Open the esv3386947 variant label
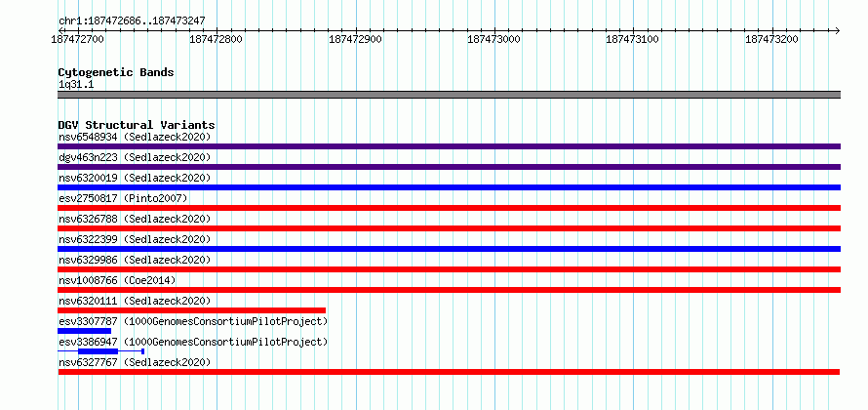 pos(193,342)
